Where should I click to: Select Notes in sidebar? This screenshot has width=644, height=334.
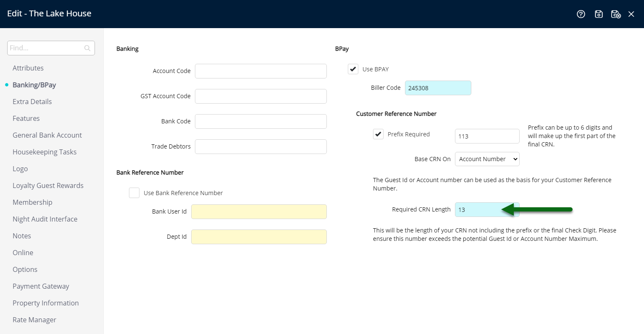click(x=22, y=236)
